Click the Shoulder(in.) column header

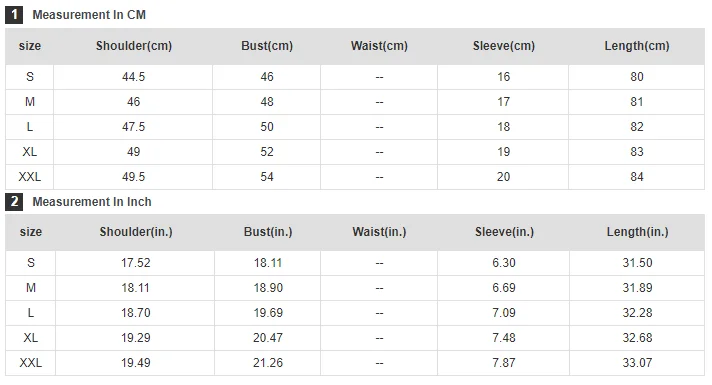click(x=136, y=232)
